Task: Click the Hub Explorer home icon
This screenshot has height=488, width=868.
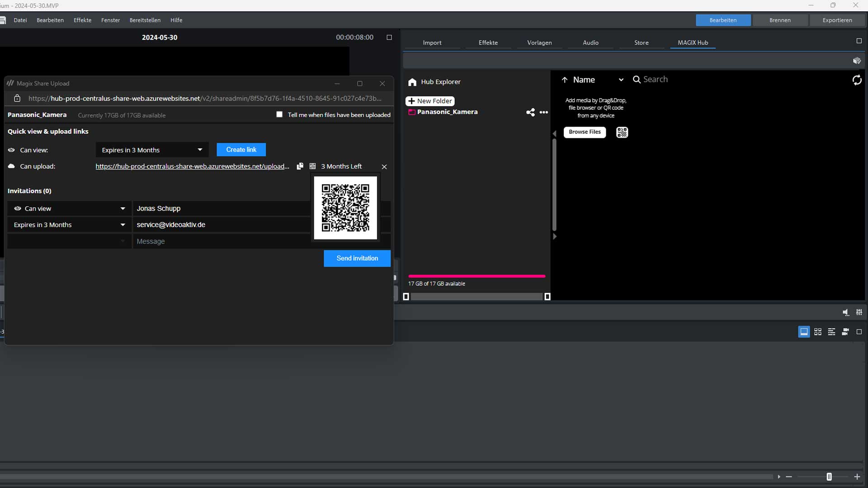Action: coord(412,82)
